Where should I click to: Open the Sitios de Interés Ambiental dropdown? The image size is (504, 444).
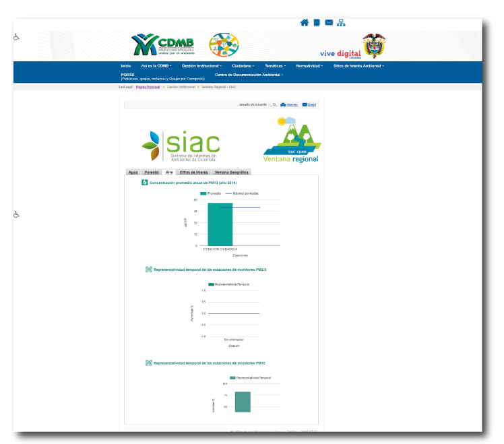(x=358, y=66)
